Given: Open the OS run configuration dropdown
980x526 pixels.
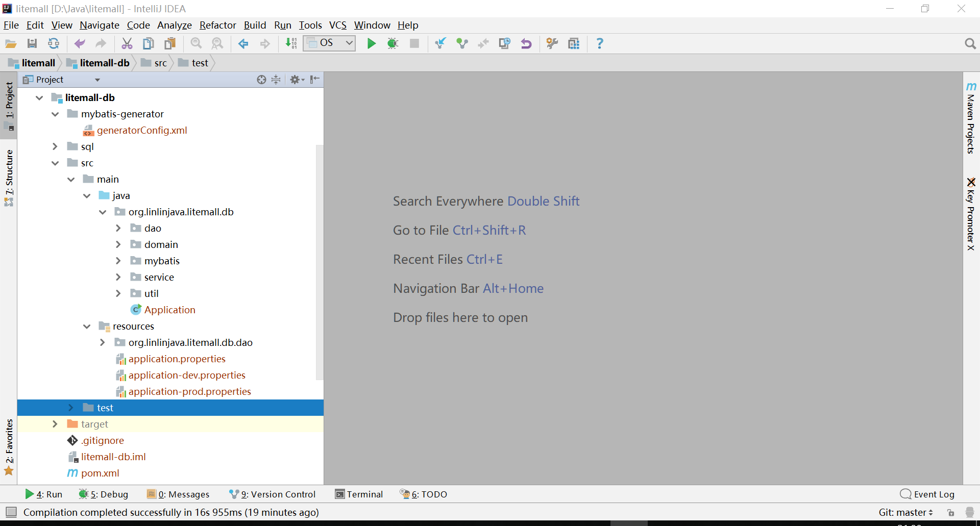Looking at the screenshot, I should [330, 43].
